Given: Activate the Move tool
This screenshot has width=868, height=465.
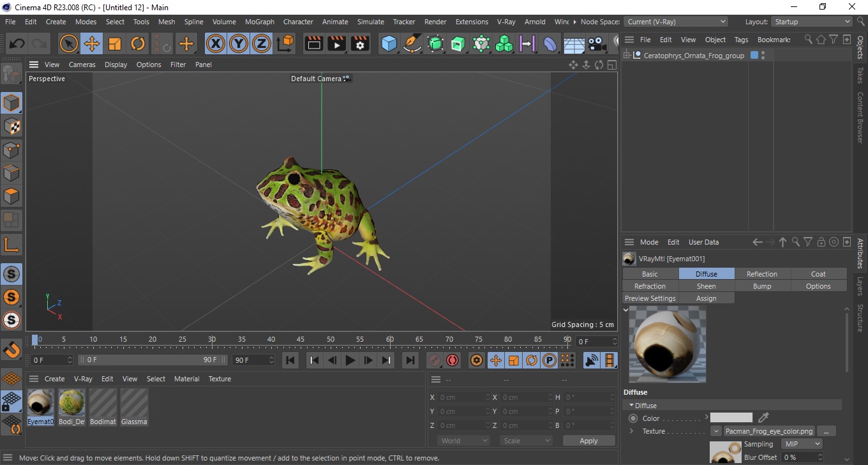Looking at the screenshot, I should coord(92,44).
